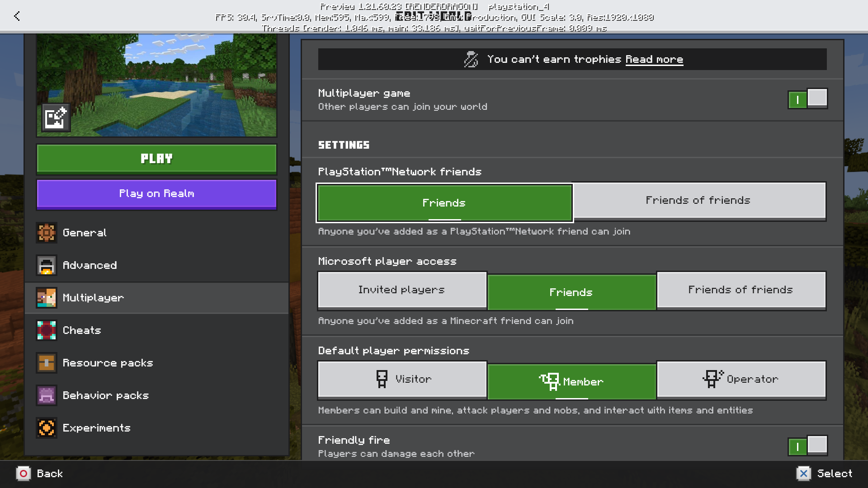Choose Friends of friends for Microsoft access
This screenshot has width=868, height=488.
point(741,290)
